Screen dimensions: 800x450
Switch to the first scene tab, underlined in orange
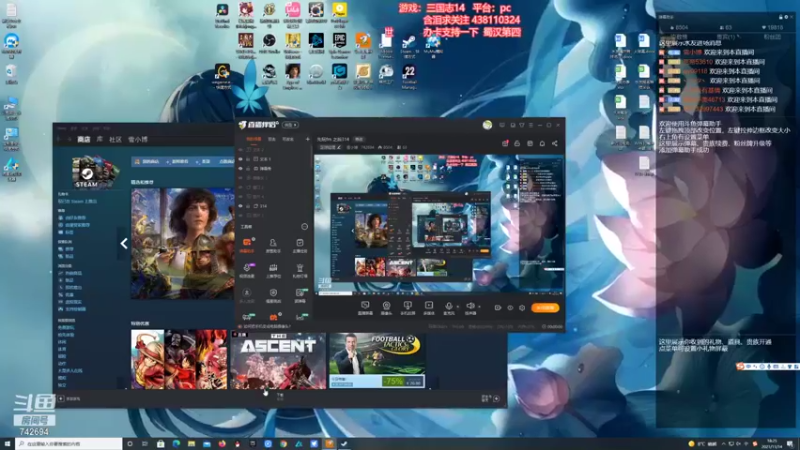[254, 139]
